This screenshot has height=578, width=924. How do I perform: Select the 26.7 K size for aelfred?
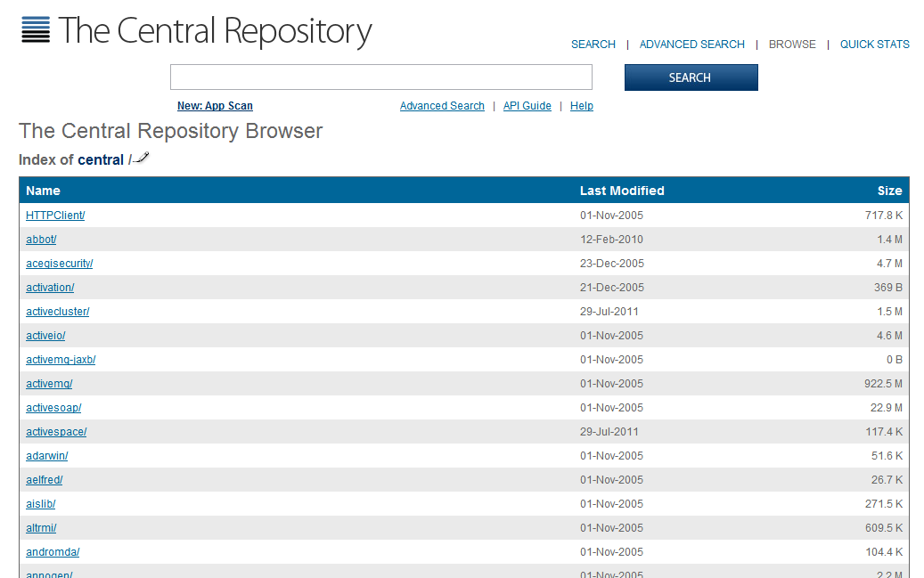(887, 480)
